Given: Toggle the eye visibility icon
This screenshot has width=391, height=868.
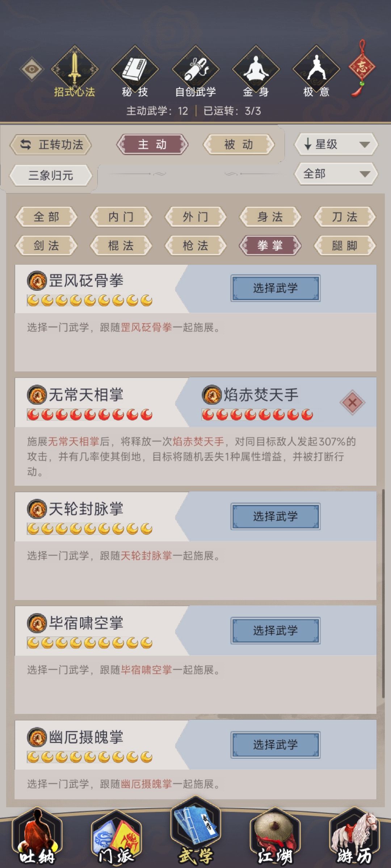Looking at the screenshot, I should tap(32, 69).
